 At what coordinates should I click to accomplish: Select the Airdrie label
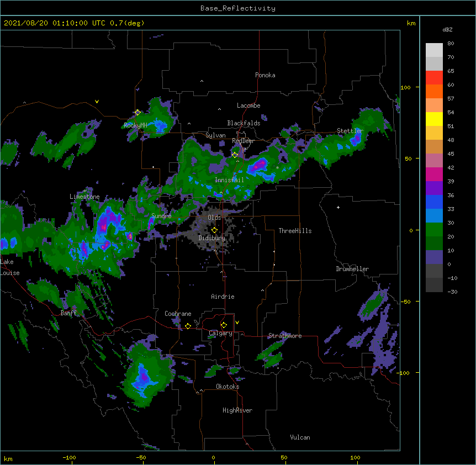click(223, 297)
